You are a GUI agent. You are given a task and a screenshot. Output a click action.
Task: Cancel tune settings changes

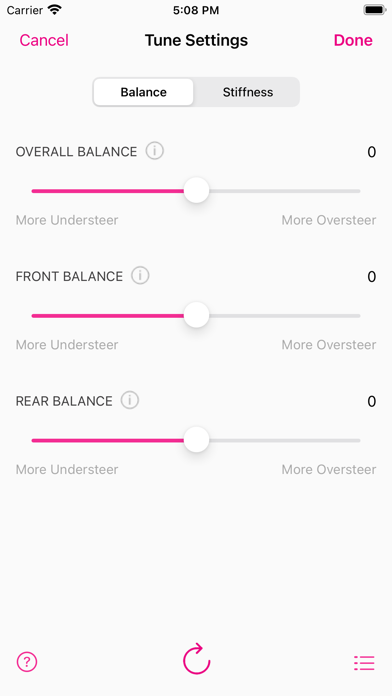point(44,40)
